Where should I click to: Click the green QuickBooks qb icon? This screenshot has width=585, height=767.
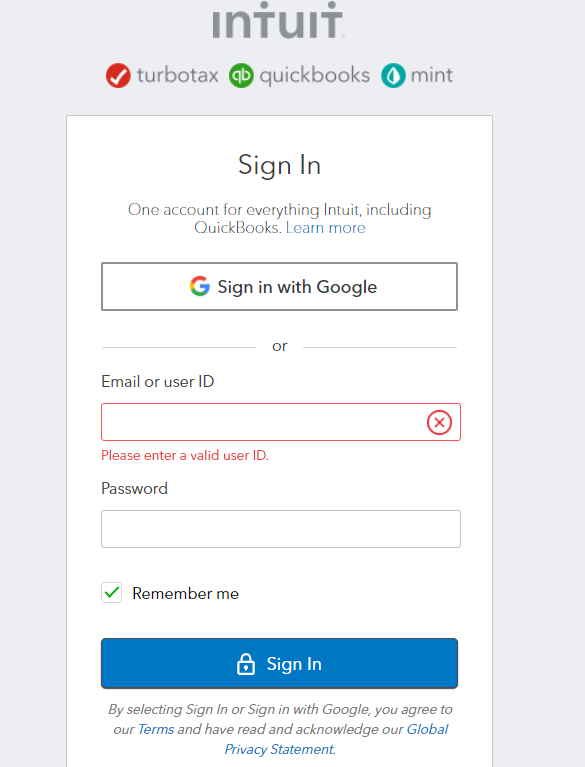click(x=241, y=75)
